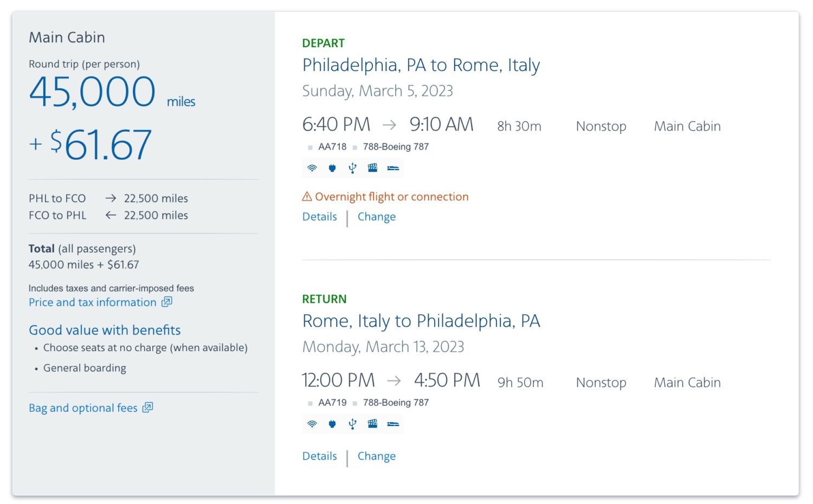Click the external link icon beside Price and tax information
The height and width of the screenshot is (504, 813).
pyautogui.click(x=166, y=302)
